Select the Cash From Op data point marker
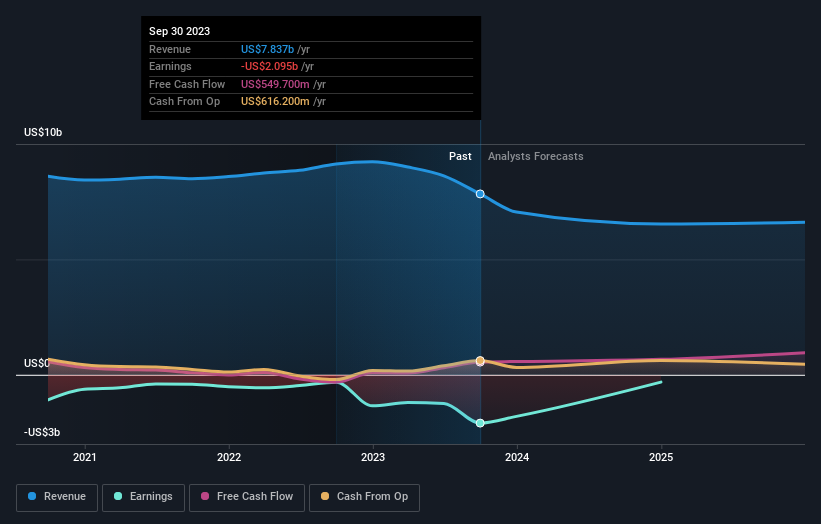The height and width of the screenshot is (524, 821). click(480, 361)
